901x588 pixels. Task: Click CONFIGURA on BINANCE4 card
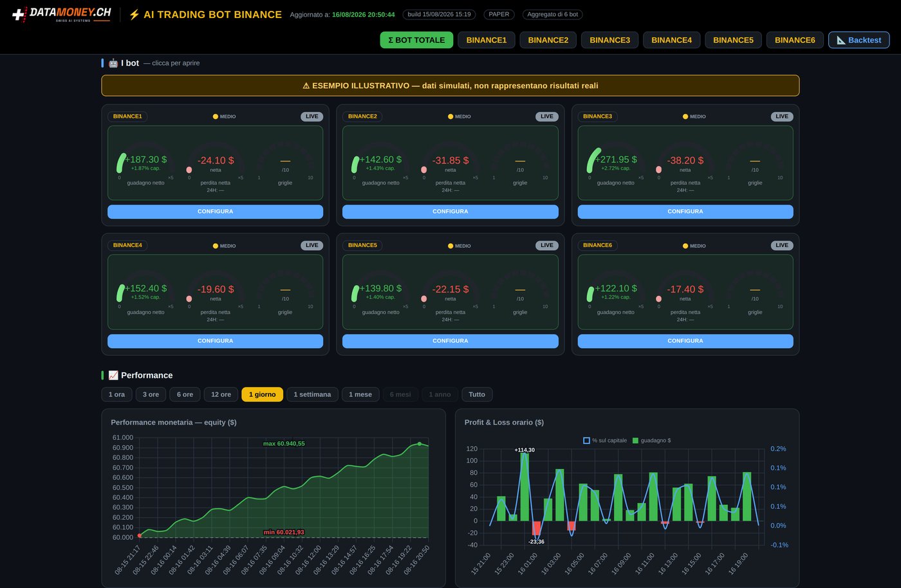[x=215, y=341]
